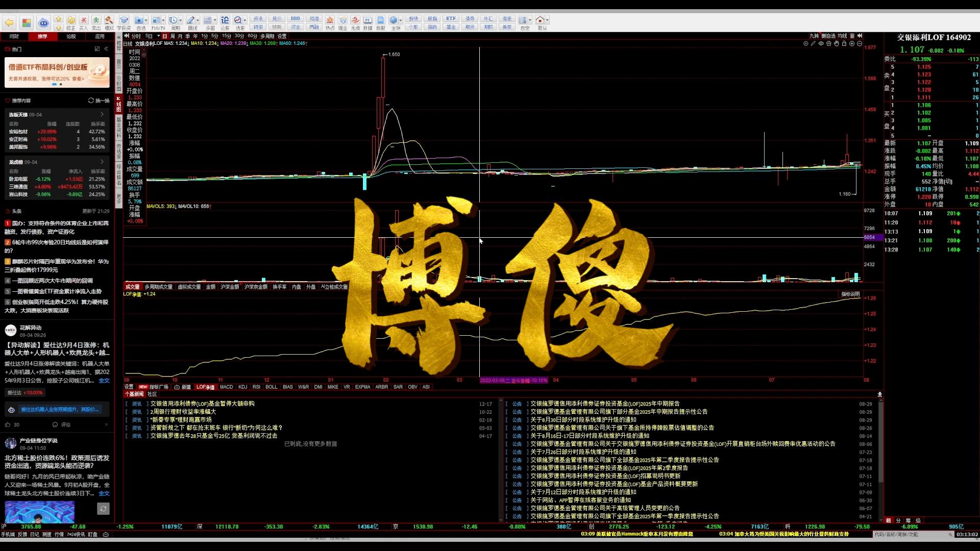This screenshot has height=551, width=980.
Task: Open the 数据 PE data icon
Action: tap(367, 23)
